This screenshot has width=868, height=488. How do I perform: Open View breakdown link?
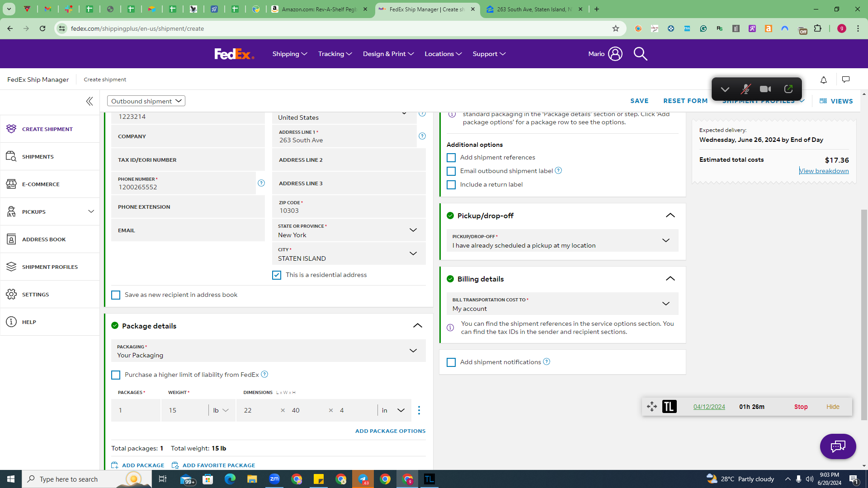pos(824,171)
